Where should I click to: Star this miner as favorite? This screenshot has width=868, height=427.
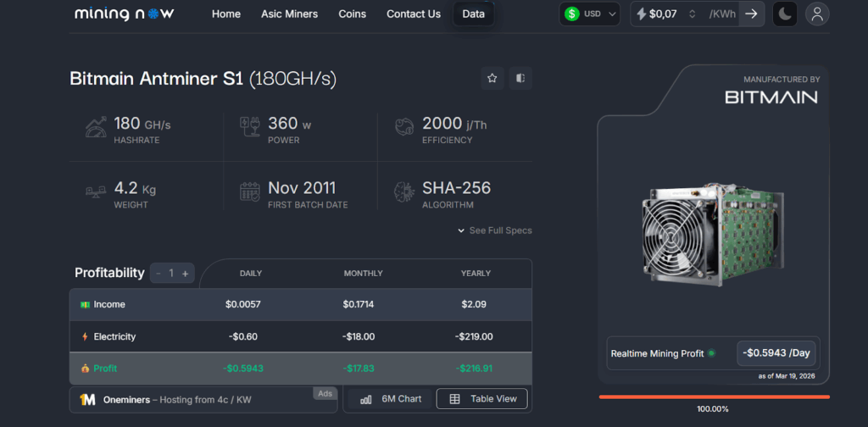[492, 79]
